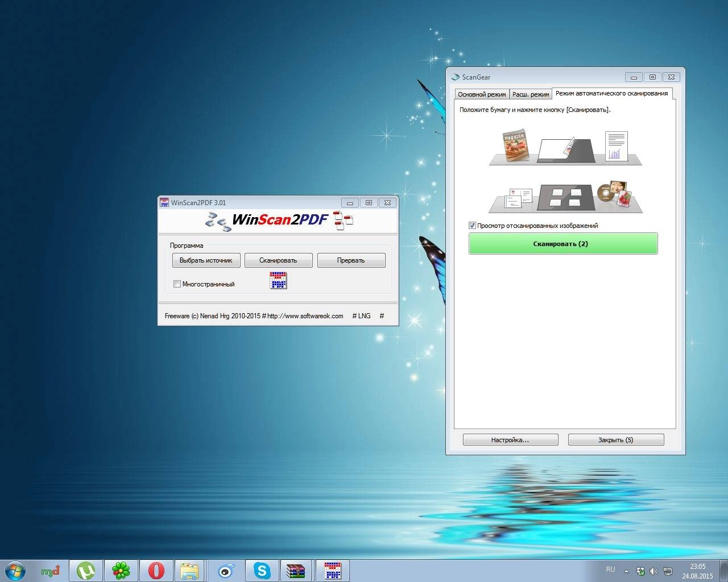Click the green tray icon next to volume
Viewport: 728px width, 582px height.
(x=640, y=571)
